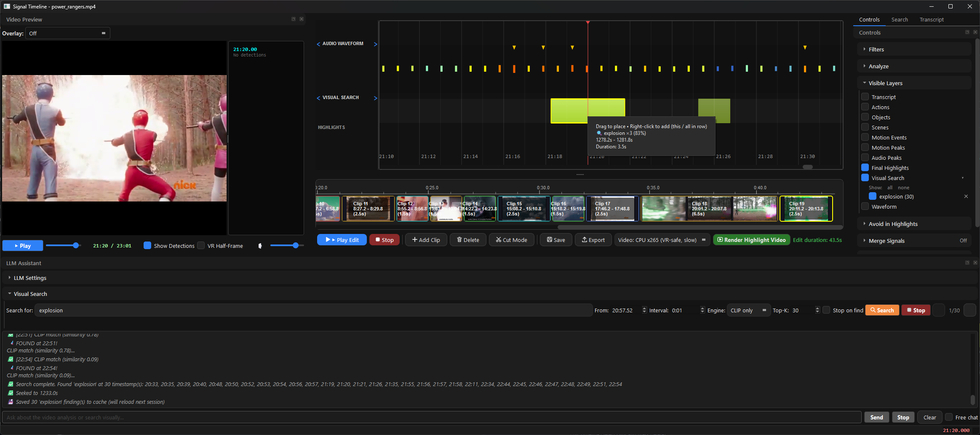Enable Cut Mode
This screenshot has height=435, width=980.
(511, 240)
